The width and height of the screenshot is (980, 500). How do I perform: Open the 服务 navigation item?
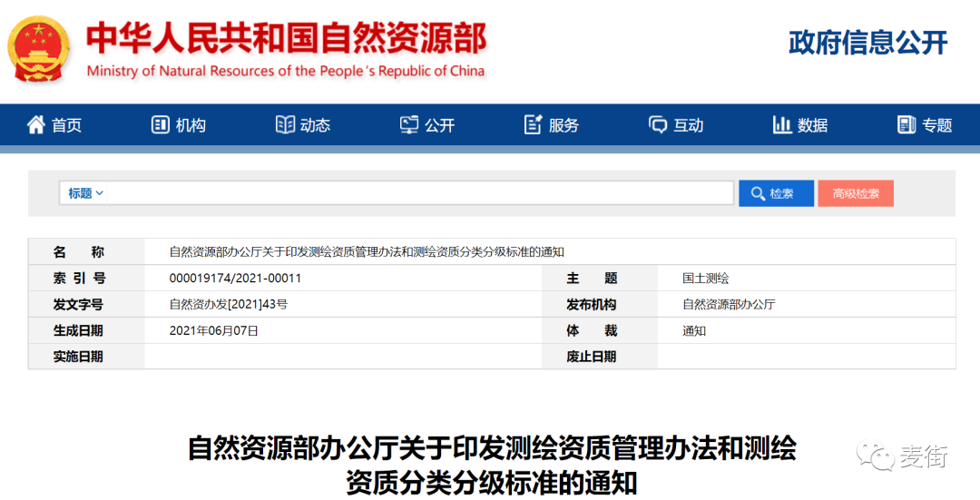pyautogui.click(x=552, y=125)
